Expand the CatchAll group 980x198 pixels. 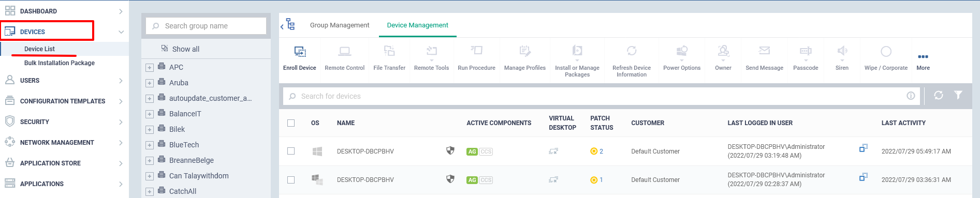150,192
